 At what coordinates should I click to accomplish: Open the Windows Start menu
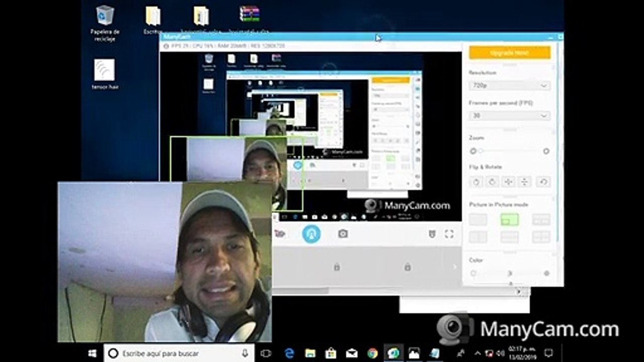[x=93, y=353]
